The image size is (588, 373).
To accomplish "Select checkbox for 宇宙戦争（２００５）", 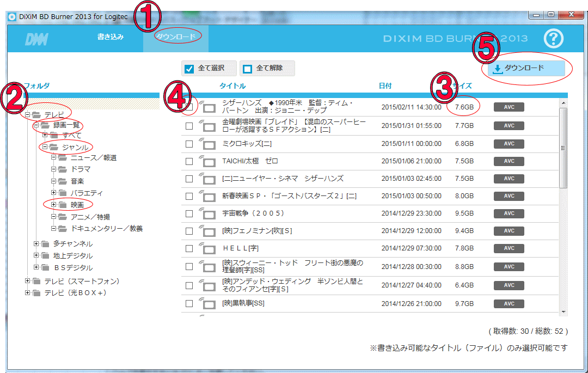I will pyautogui.click(x=189, y=213).
